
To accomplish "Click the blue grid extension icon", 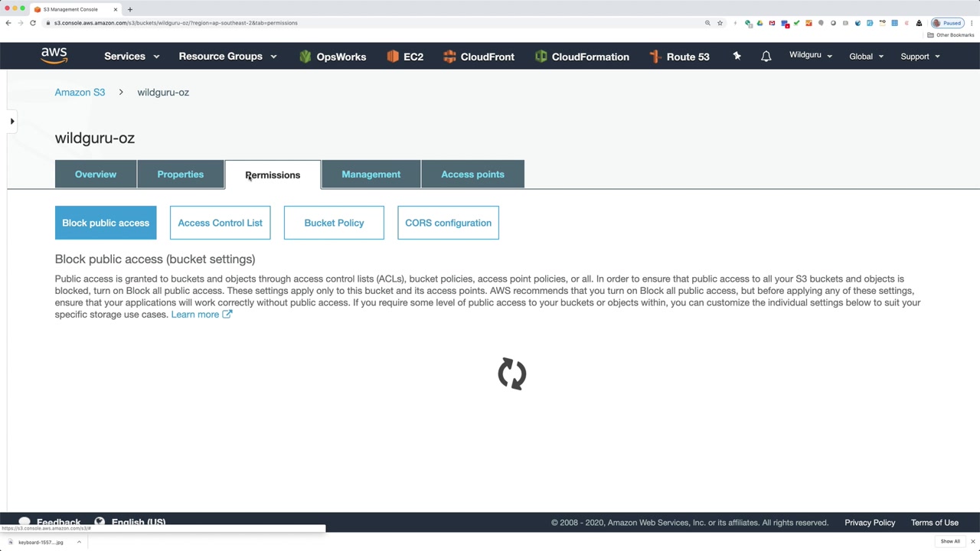I will click(894, 23).
